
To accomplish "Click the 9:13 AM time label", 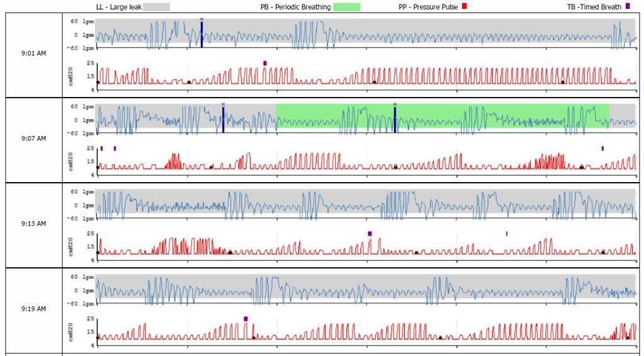I will [x=33, y=224].
